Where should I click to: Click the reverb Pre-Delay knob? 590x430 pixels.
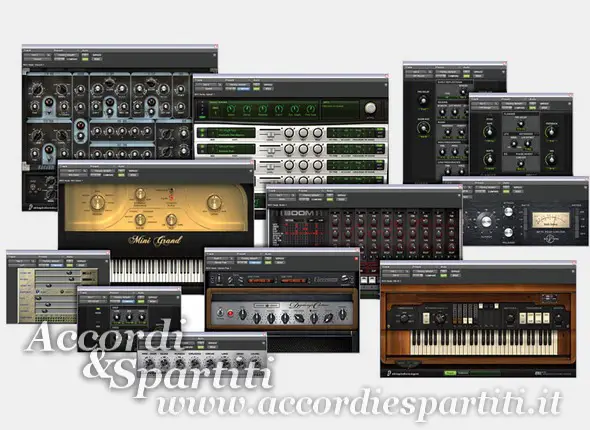[x=423, y=100]
